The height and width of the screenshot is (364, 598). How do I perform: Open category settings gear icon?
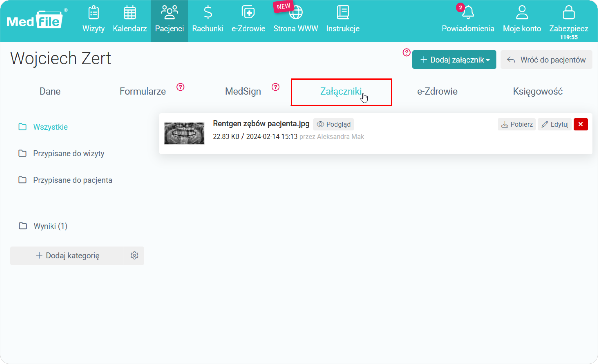tap(134, 255)
